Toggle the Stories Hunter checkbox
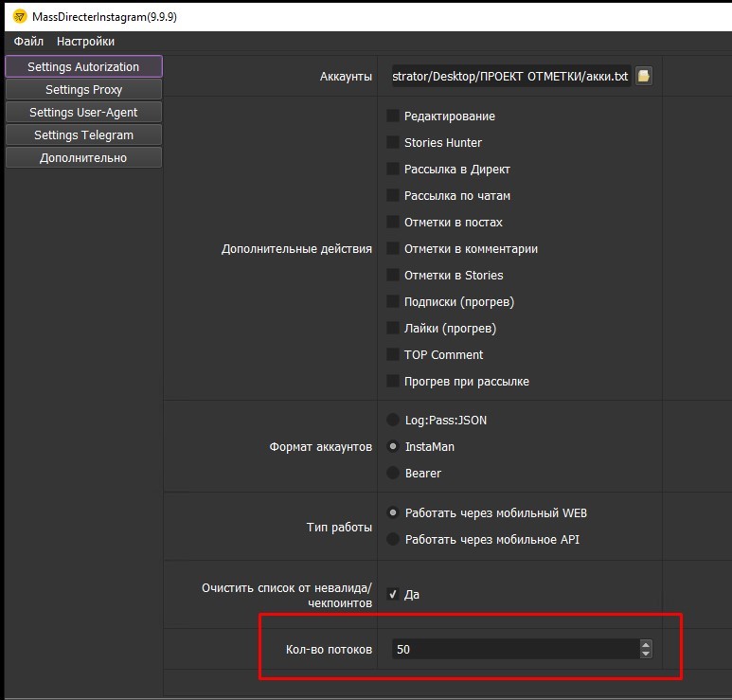 tap(393, 142)
